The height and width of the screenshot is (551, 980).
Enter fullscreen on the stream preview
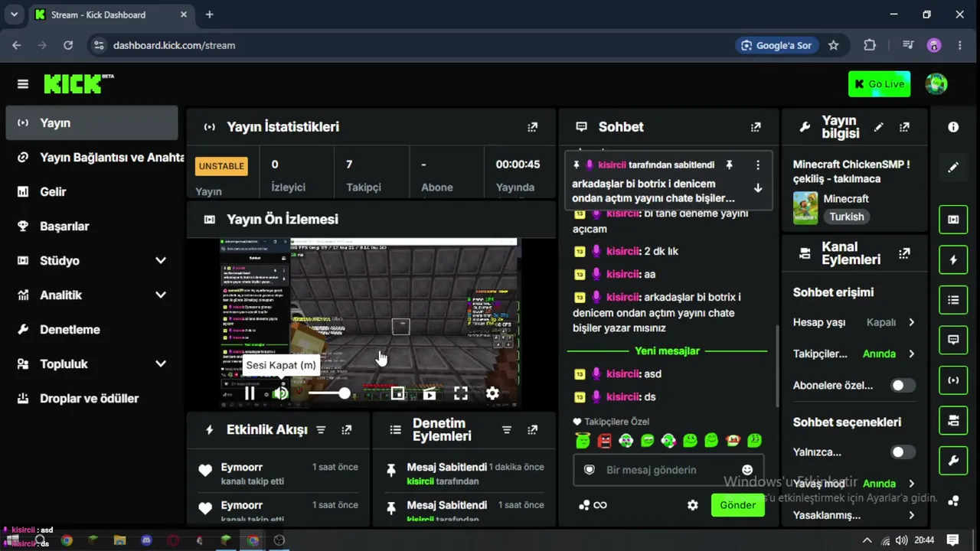(461, 393)
